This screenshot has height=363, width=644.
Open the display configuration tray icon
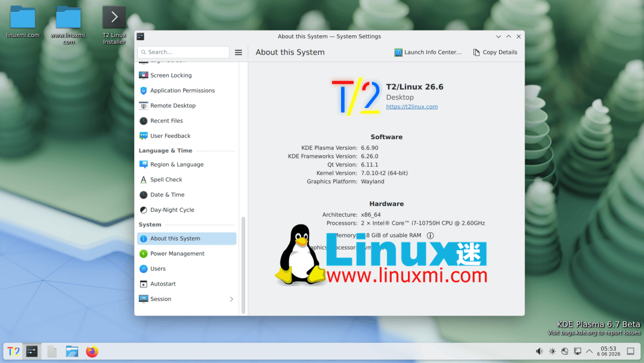coord(577,352)
